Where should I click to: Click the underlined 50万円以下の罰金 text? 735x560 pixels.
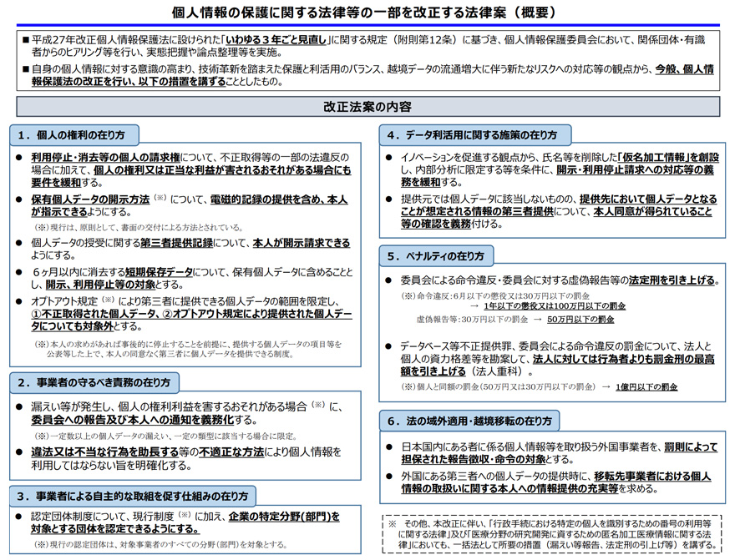(580, 320)
